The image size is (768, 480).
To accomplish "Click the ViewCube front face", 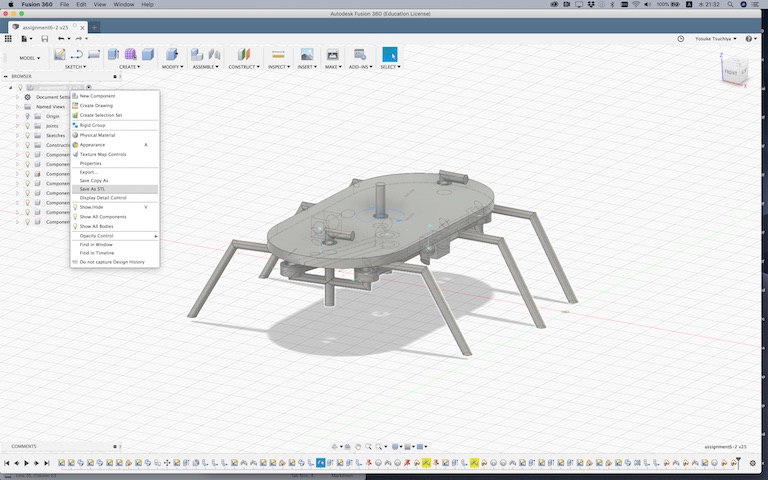I will point(731,72).
